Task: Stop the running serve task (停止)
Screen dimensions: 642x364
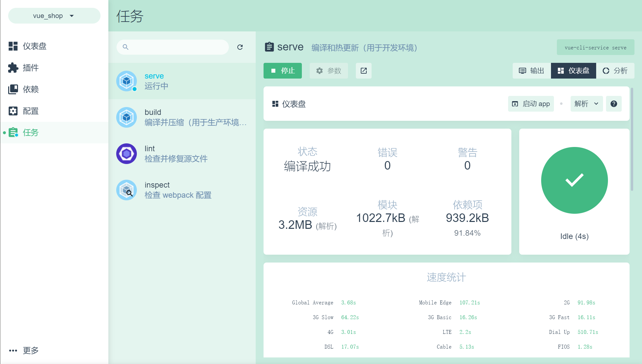Action: point(283,71)
